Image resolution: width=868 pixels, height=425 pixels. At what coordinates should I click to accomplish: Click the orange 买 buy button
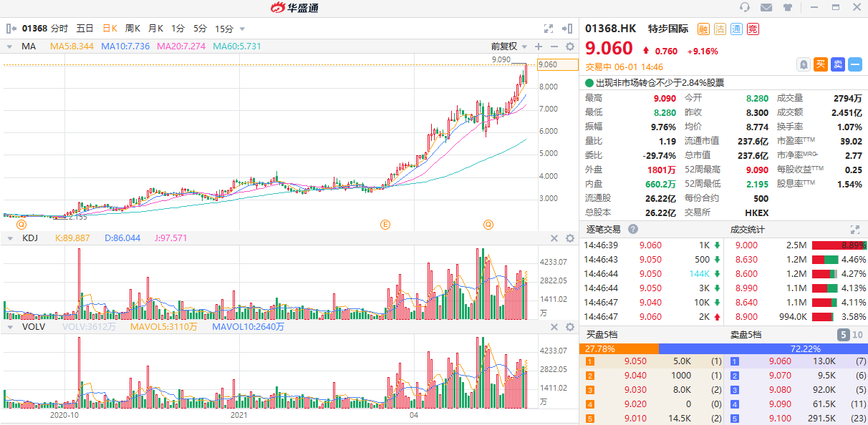coord(821,64)
